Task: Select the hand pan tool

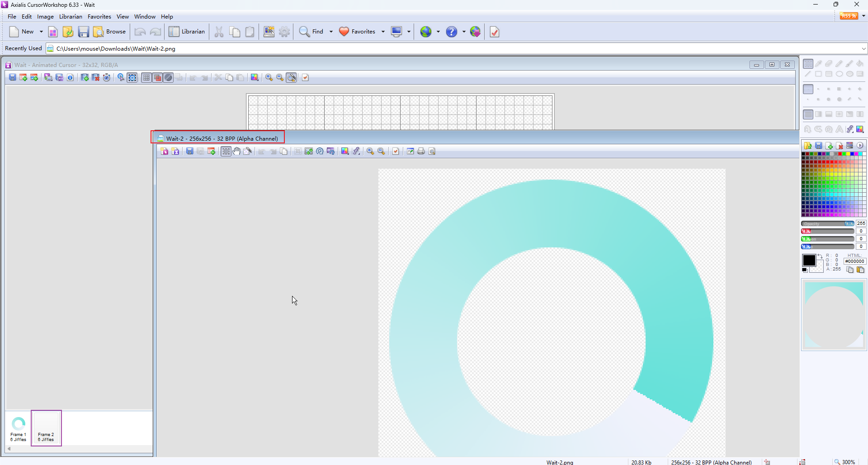Action: point(236,151)
